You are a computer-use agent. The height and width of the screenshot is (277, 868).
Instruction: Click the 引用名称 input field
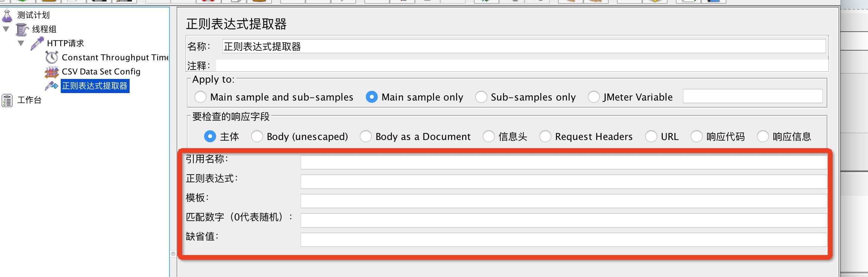(564, 162)
